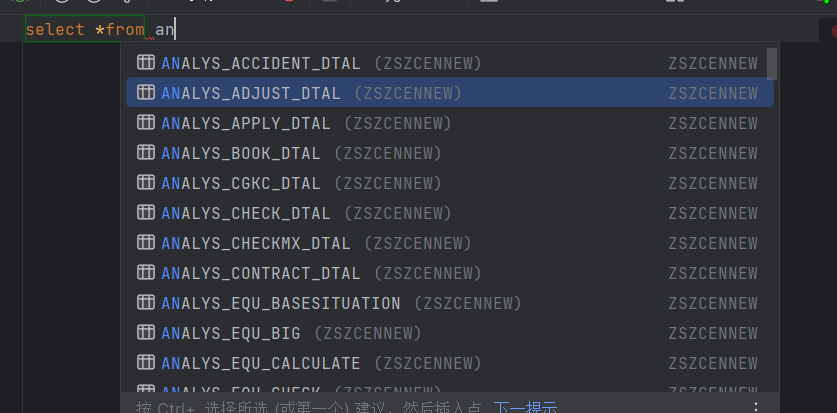Choose ANALYS_APPLY_DTAL from the completion list
Viewport: 837px width, 413px height.
(449, 123)
